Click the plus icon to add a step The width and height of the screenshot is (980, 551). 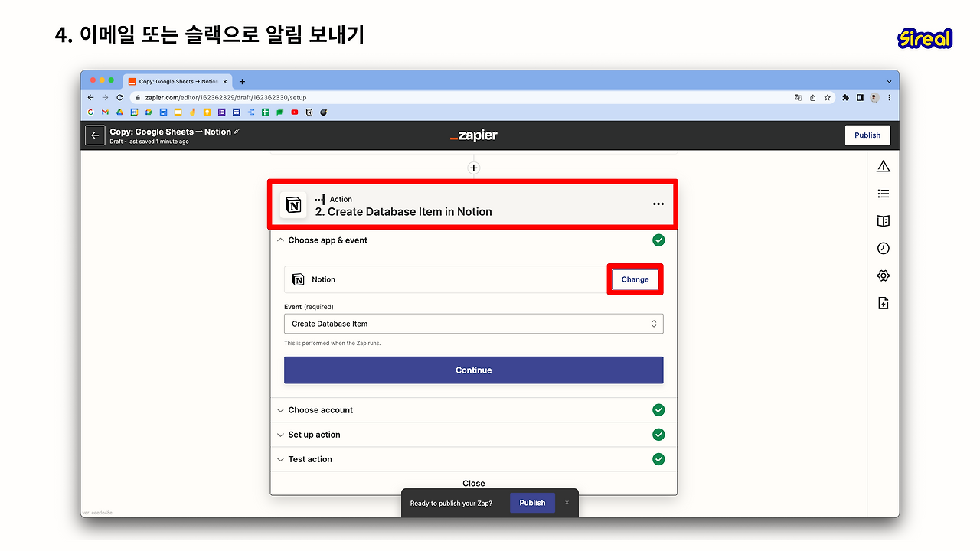pyautogui.click(x=474, y=168)
